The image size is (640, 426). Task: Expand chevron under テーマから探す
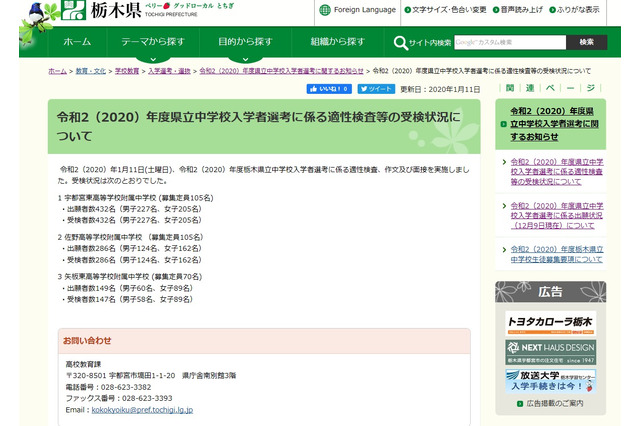pos(153,59)
